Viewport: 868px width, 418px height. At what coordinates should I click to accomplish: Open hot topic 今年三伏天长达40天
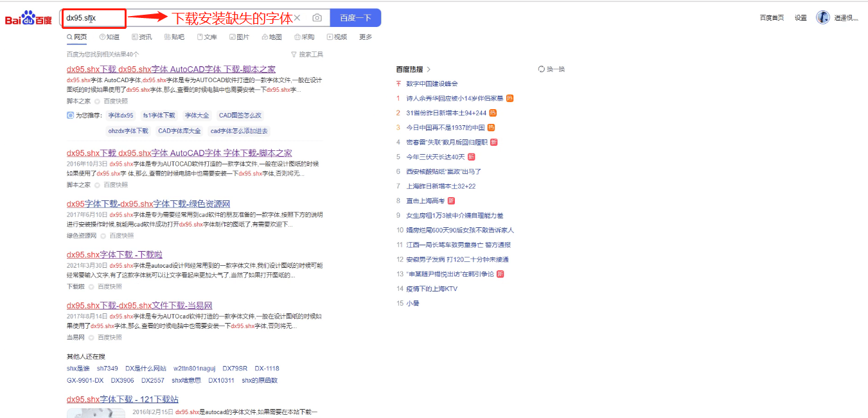436,157
